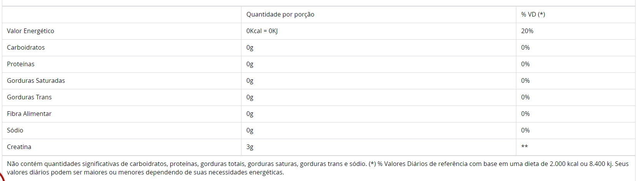Click the 20% daily value cell
644x181 pixels.
(x=527, y=31)
